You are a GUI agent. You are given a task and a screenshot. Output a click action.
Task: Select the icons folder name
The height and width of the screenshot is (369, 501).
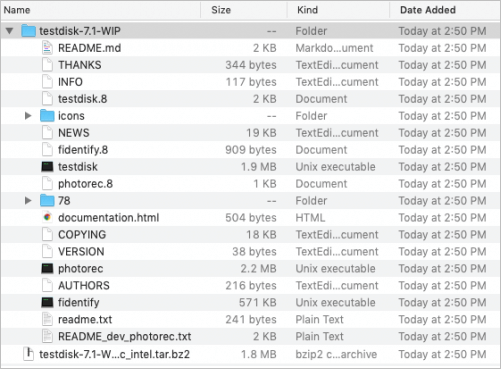coord(71,116)
